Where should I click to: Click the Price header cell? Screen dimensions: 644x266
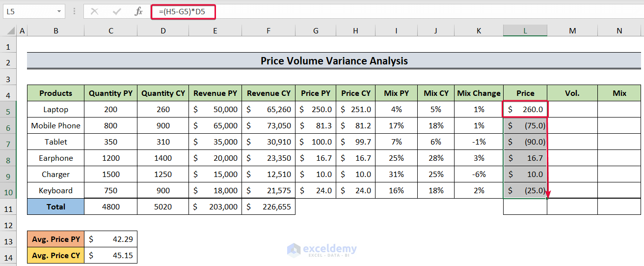point(525,93)
